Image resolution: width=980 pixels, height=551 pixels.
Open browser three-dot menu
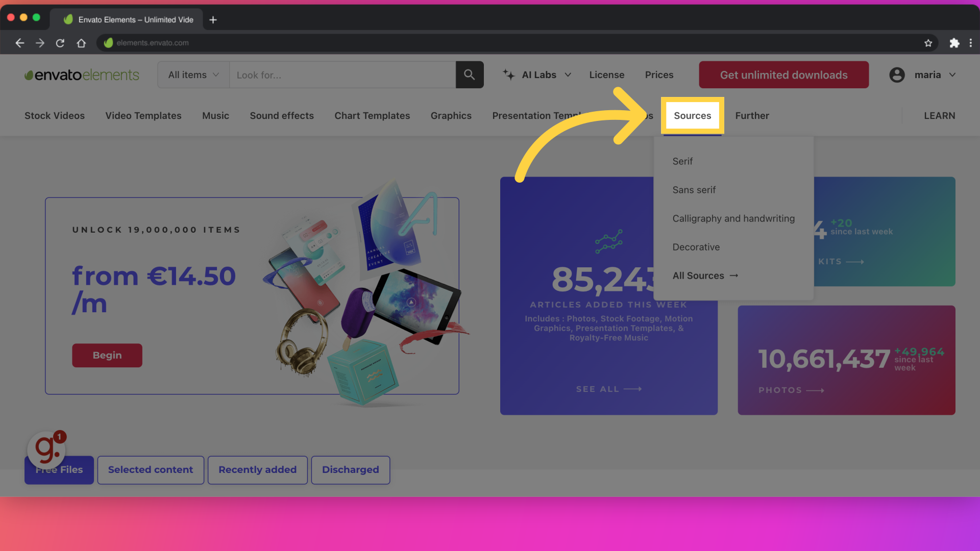(971, 43)
